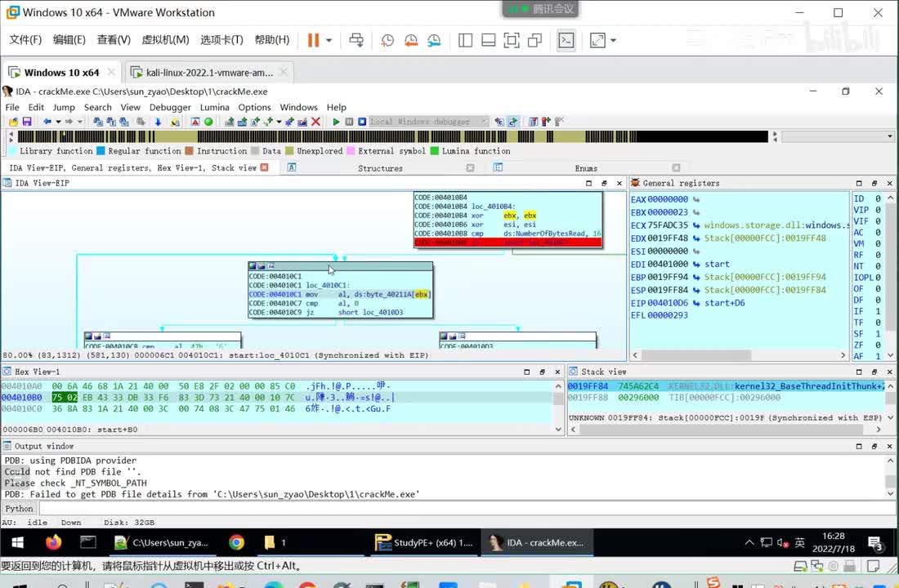The width and height of the screenshot is (899, 588).
Task: Terminate the process with the blue stop icon
Action: tap(362, 122)
